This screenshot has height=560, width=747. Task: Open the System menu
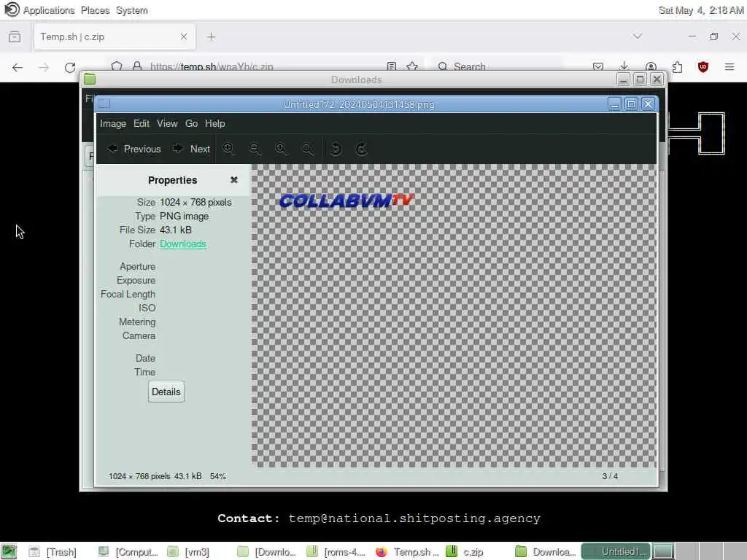(x=132, y=10)
